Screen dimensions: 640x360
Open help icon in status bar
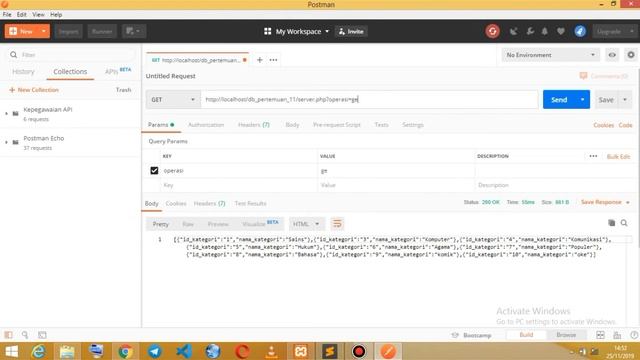[633, 335]
